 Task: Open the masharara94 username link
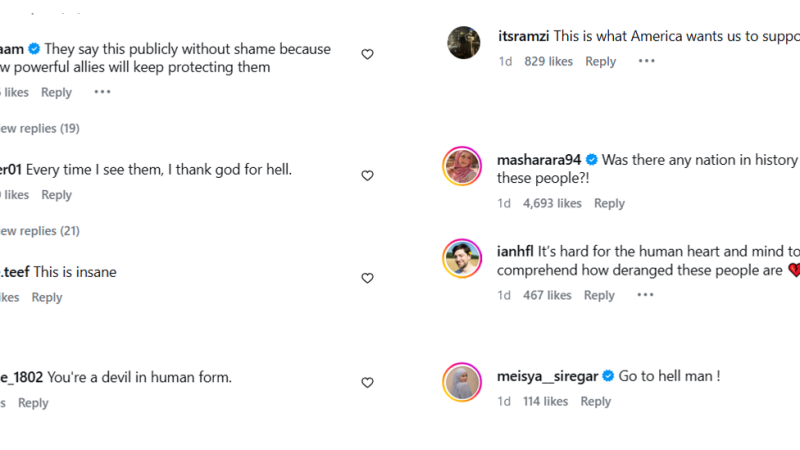(x=539, y=159)
